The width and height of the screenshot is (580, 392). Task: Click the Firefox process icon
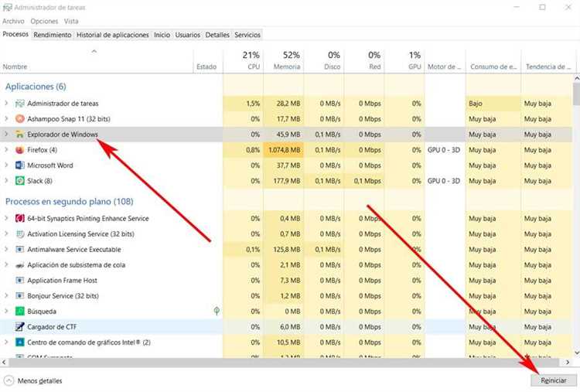[x=19, y=150]
